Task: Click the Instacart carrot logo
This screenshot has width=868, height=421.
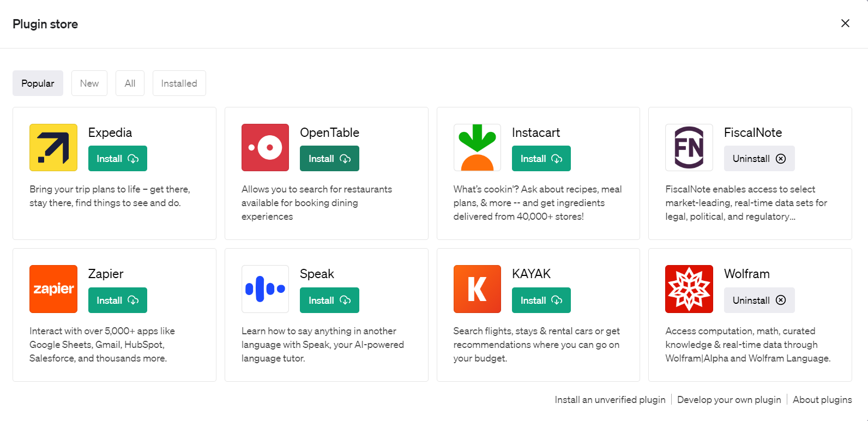Action: point(477,148)
